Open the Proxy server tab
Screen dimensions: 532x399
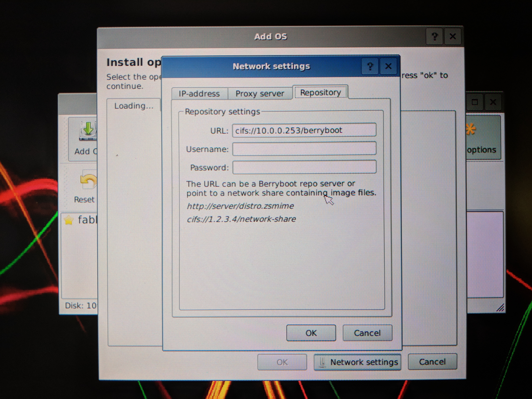click(260, 94)
